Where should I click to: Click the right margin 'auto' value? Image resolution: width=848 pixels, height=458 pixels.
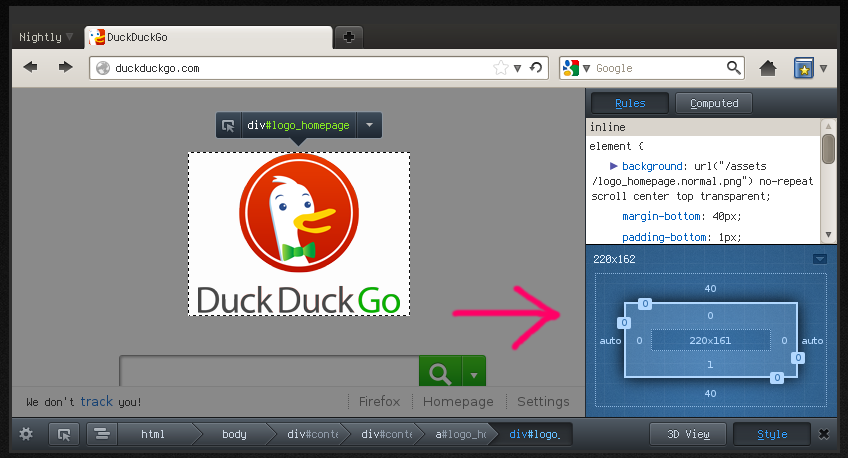(812, 341)
